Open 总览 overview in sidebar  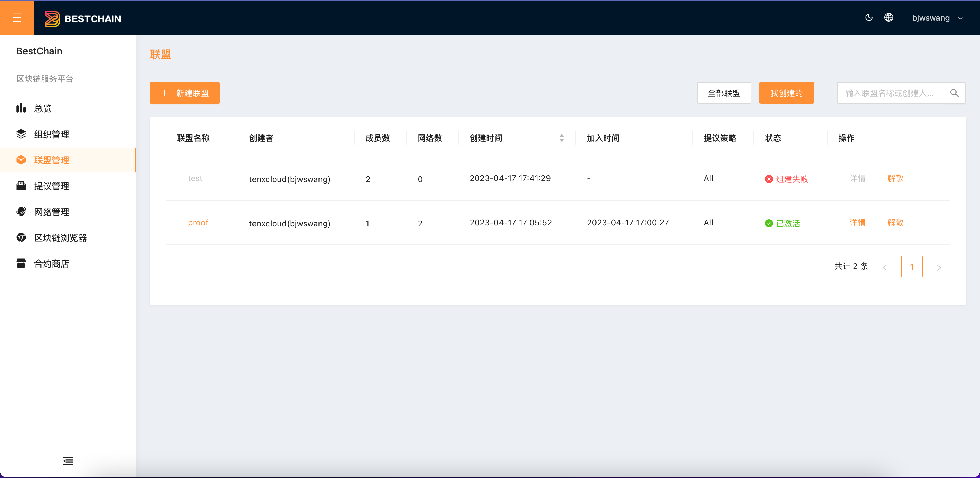(x=68, y=108)
